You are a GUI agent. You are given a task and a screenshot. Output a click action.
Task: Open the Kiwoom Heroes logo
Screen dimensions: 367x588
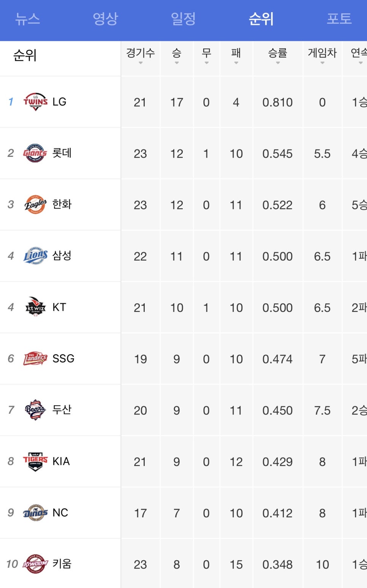[x=35, y=564]
